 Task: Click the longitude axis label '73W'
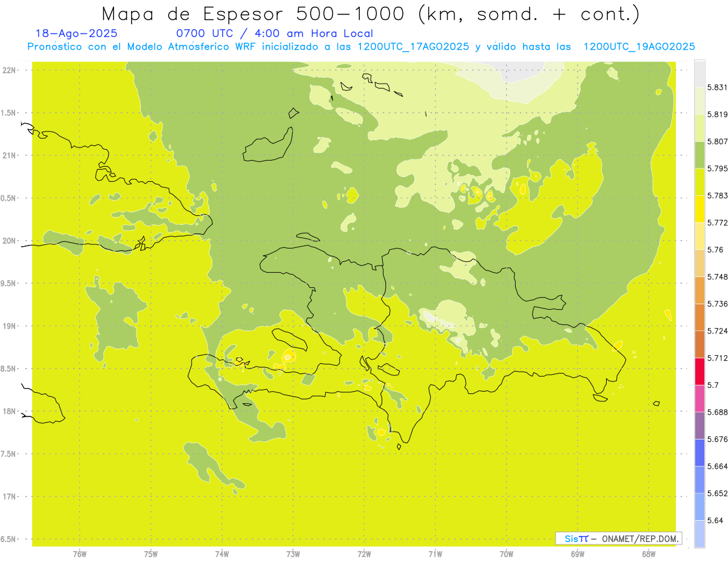pos(293,554)
